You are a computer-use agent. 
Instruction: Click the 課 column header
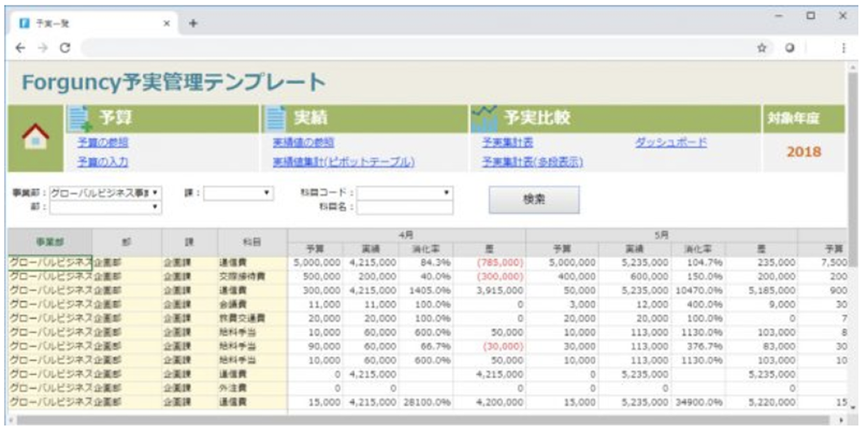tap(189, 242)
